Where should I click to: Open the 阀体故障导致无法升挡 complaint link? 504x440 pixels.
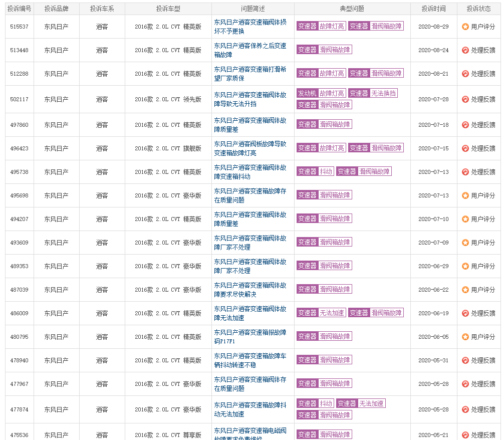250,99
